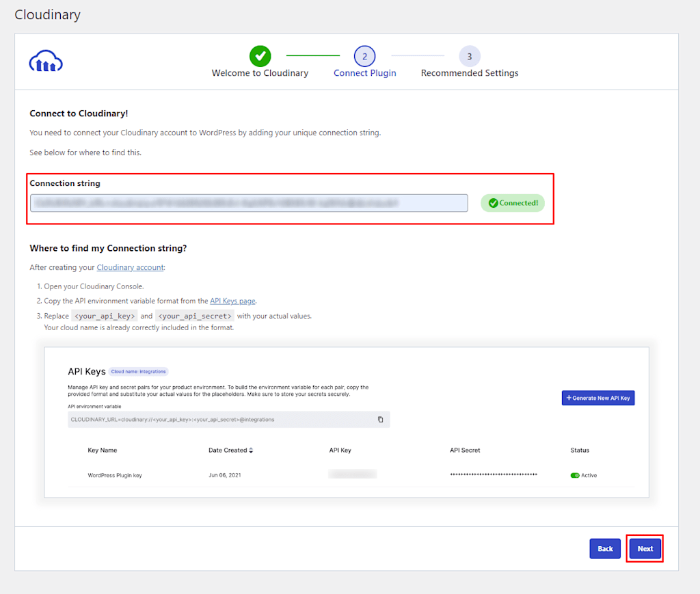700x594 pixels.
Task: Click the Back button
Action: tap(605, 548)
